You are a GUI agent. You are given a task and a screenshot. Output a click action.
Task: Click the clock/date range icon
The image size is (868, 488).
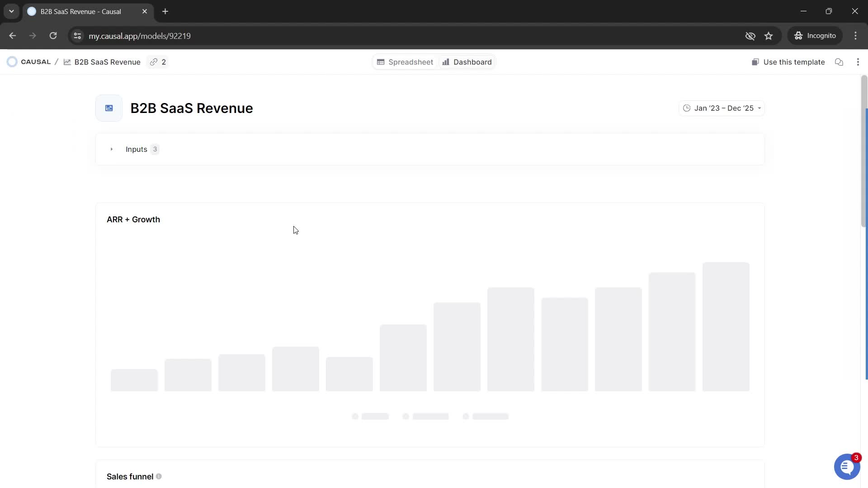[x=687, y=108]
